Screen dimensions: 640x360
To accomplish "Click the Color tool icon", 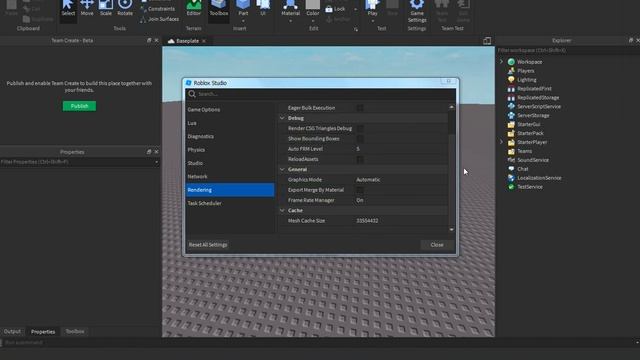I will 313,5.
